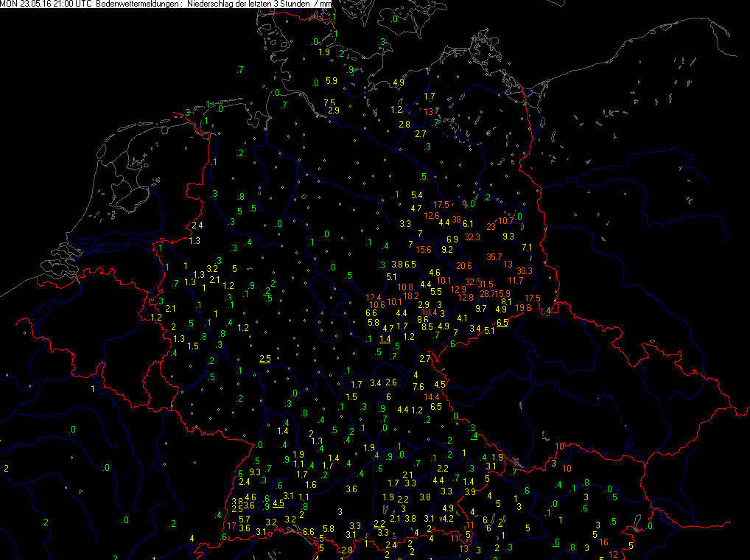Click the yellow 9.7 precipitation value
This screenshot has height=560, width=750.
coord(481,309)
